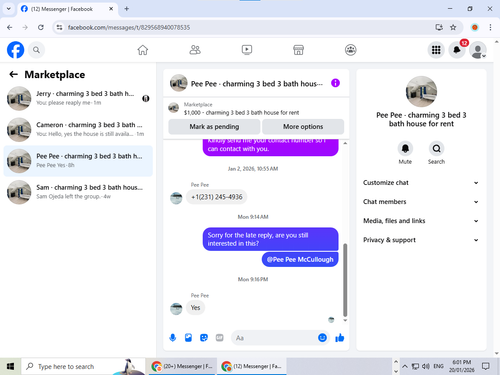The image size is (500, 375).
Task: Click the install app icon in address bar
Action: tap(439, 27)
